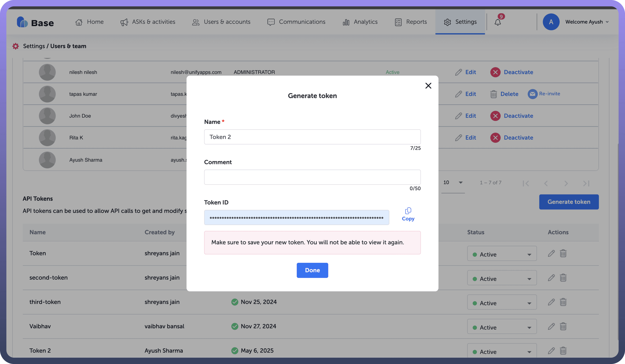
Task: Click the Generate token button
Action: point(569,202)
